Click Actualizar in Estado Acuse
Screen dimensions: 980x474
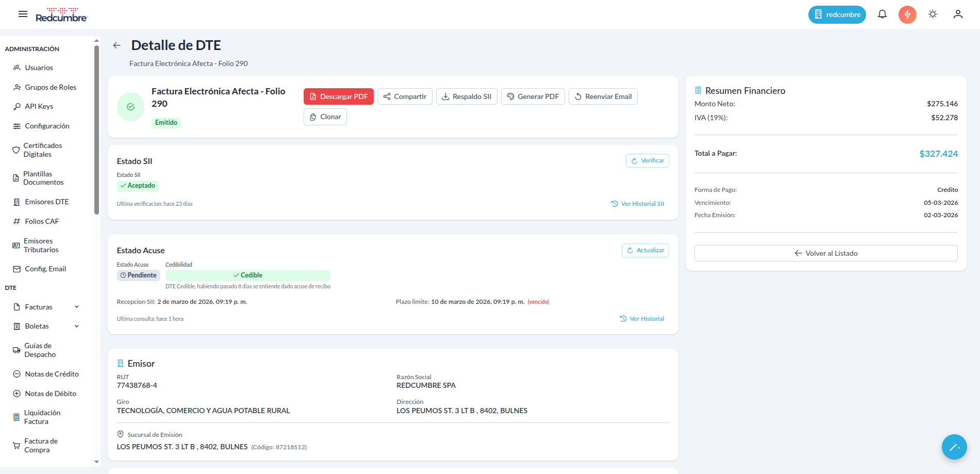(x=645, y=251)
